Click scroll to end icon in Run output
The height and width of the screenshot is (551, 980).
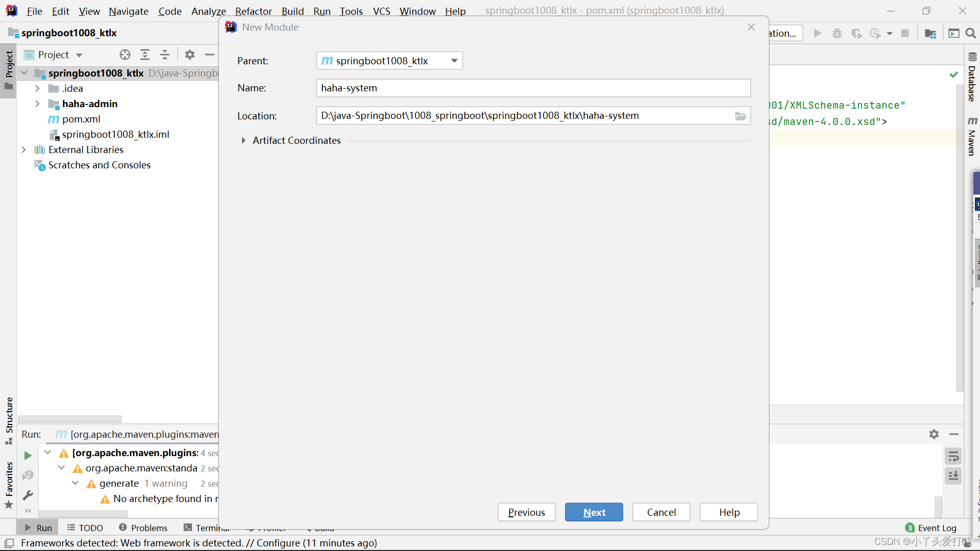(953, 476)
